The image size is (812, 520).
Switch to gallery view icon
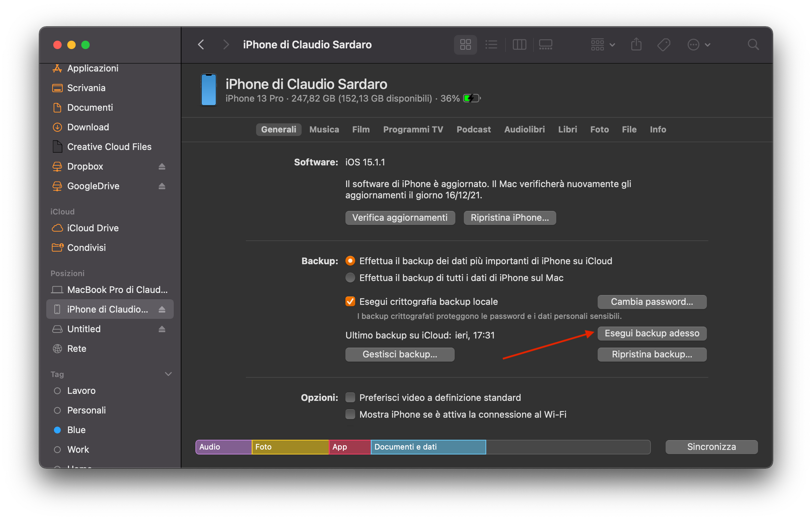[545, 45]
